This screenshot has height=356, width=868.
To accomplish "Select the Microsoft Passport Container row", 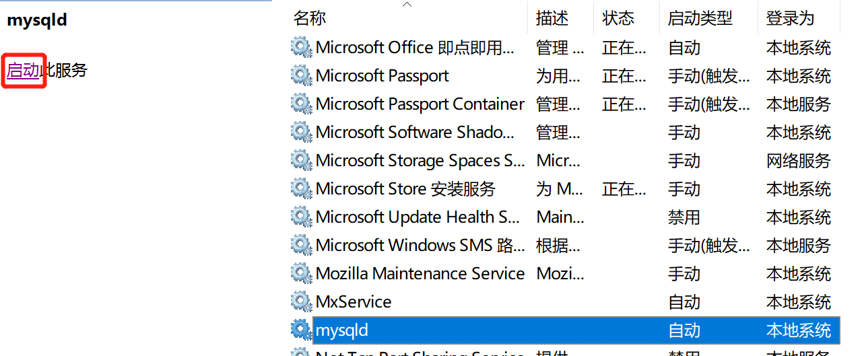I will 566,104.
